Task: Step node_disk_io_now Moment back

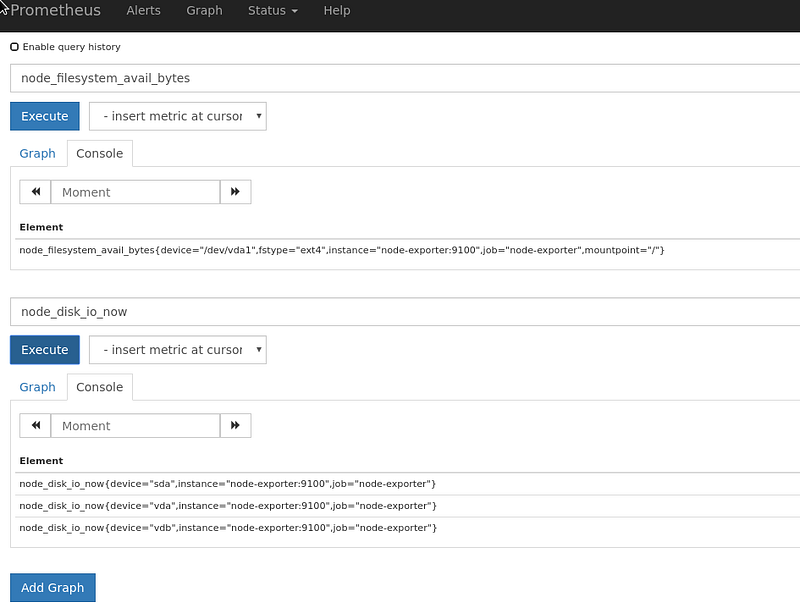Action: click(35, 425)
